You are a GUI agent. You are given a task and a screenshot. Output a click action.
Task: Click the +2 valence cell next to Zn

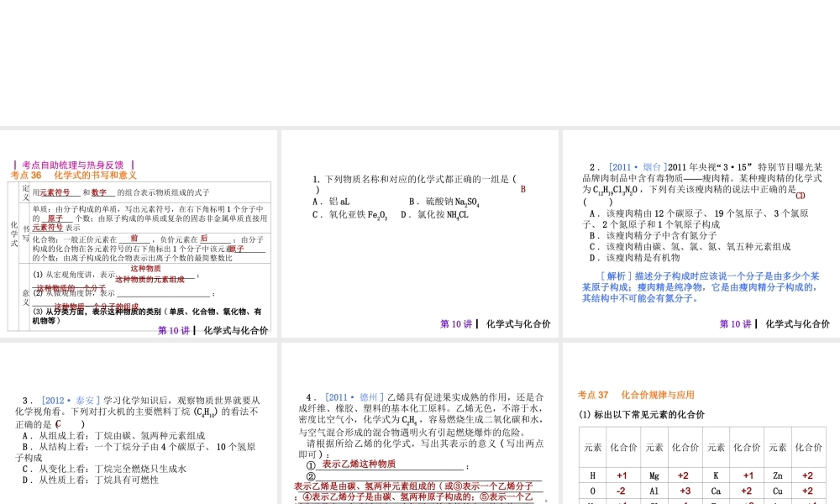[x=807, y=475]
